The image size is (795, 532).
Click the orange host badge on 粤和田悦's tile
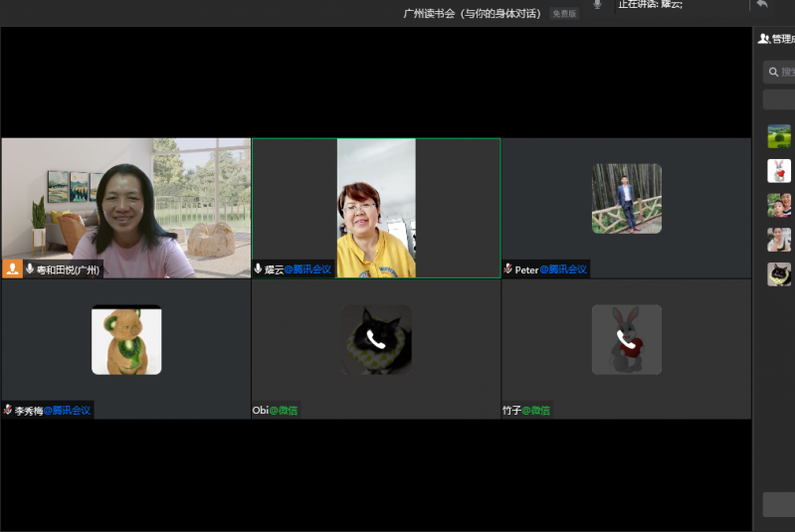pyautogui.click(x=12, y=268)
